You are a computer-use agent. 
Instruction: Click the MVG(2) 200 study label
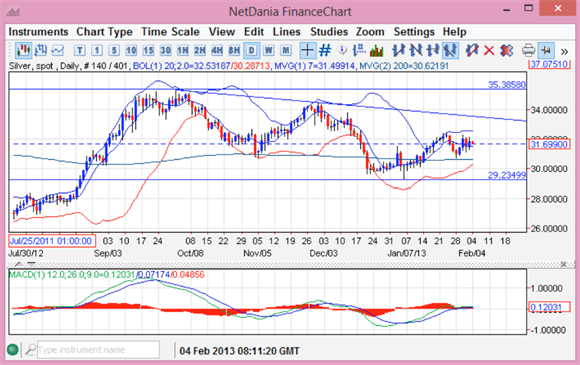[404, 66]
